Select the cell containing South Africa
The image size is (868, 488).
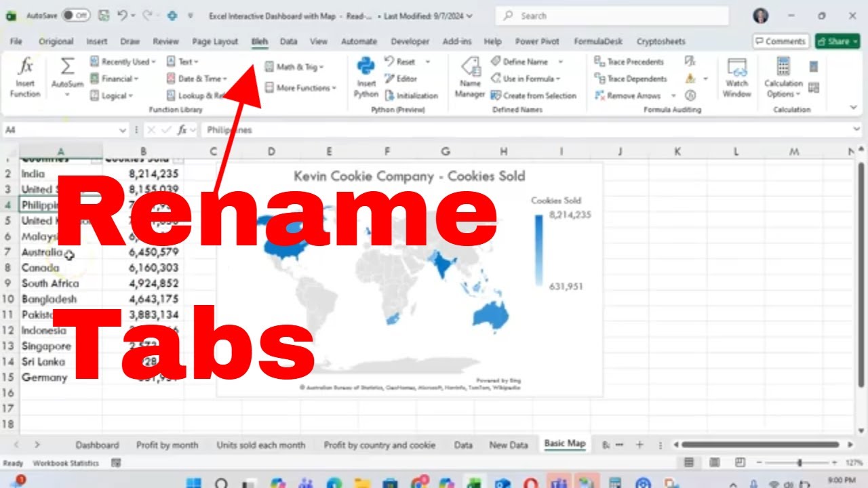pos(61,283)
